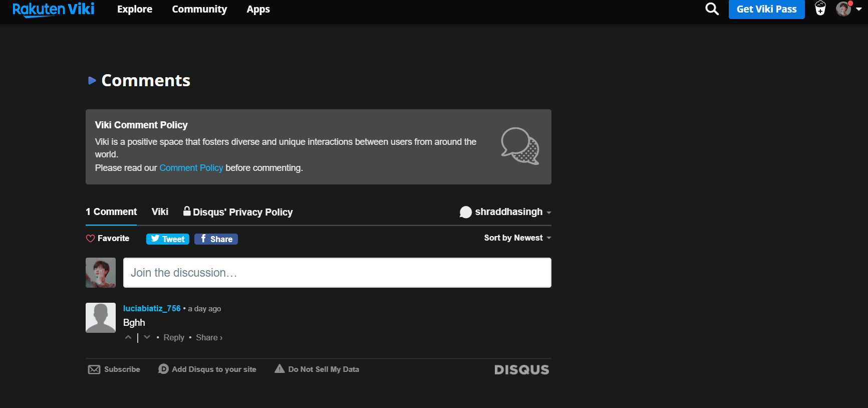The image size is (868, 408).
Task: Reply to the Bghh comment
Action: pos(174,338)
